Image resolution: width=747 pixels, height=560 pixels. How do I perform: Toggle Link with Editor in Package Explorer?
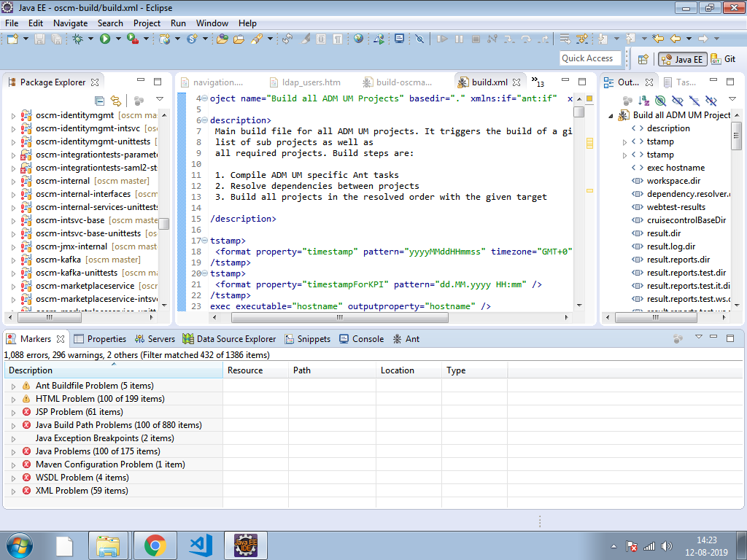116,101
